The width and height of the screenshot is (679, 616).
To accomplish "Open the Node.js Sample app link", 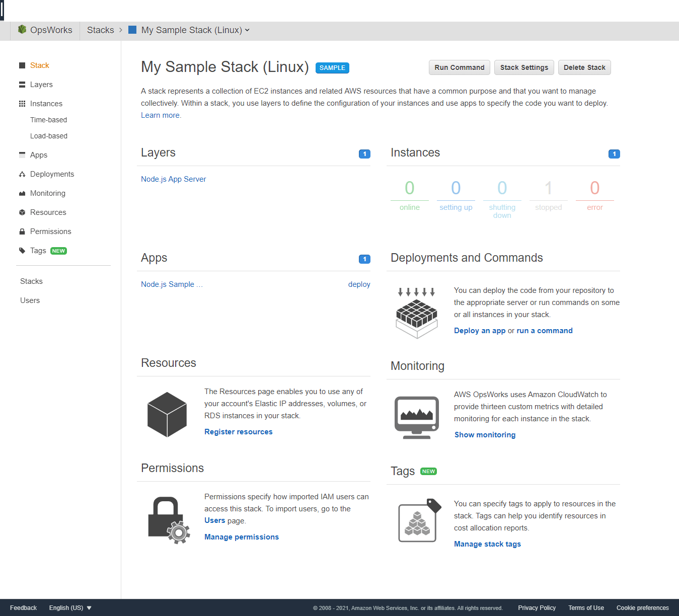I will pos(172,284).
